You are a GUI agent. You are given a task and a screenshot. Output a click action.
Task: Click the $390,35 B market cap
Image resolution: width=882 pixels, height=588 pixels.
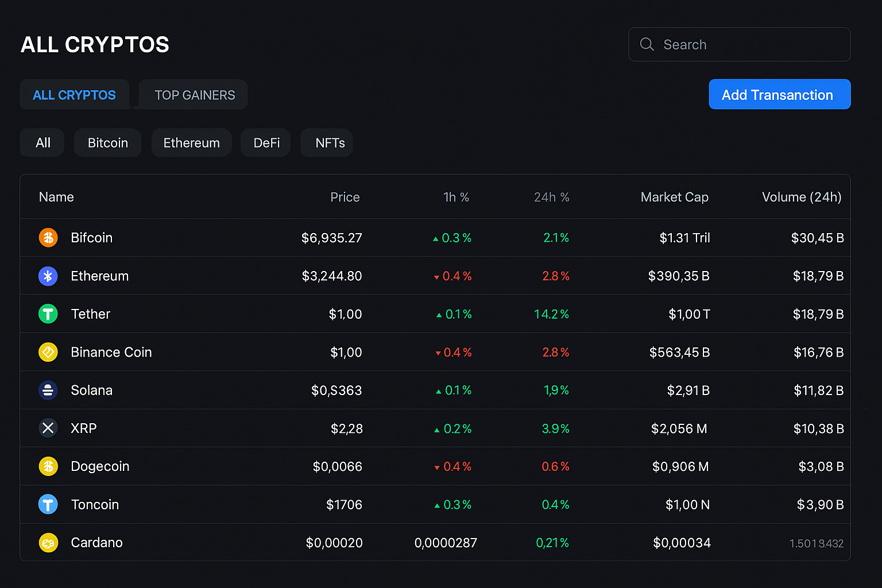[679, 276]
